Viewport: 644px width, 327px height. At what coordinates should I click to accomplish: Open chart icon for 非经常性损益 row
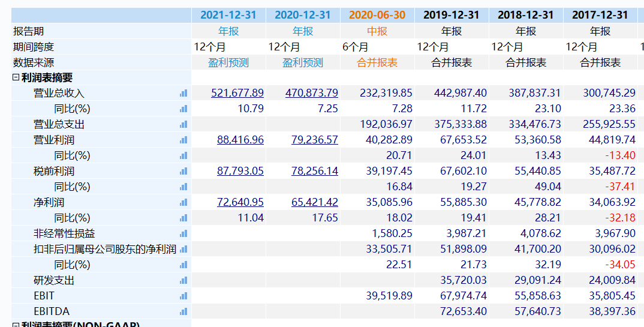point(183,234)
